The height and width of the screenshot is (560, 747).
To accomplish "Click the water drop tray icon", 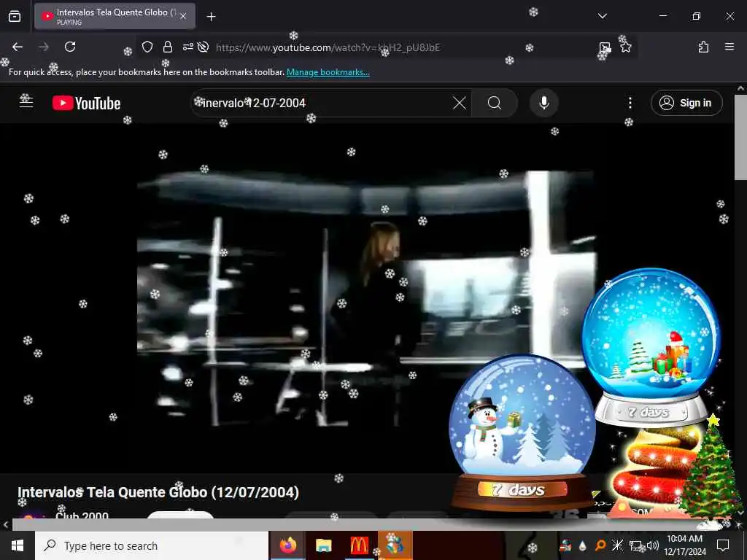I will coord(582,545).
